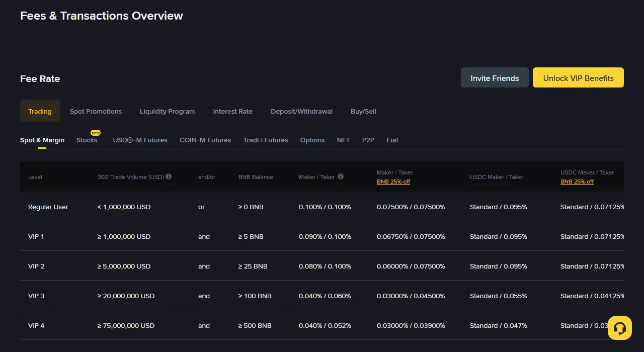The image size is (644, 352).
Task: Open the Liquidity Program tab
Action: tap(167, 111)
